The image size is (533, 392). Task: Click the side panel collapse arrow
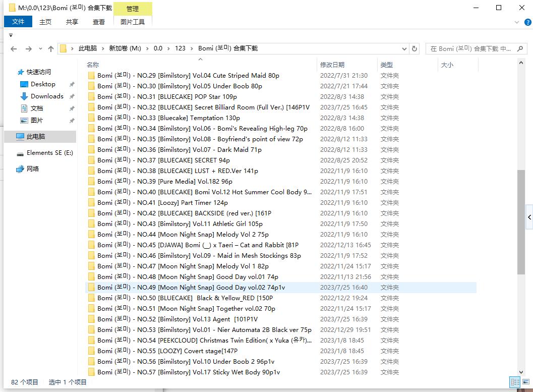529,217
